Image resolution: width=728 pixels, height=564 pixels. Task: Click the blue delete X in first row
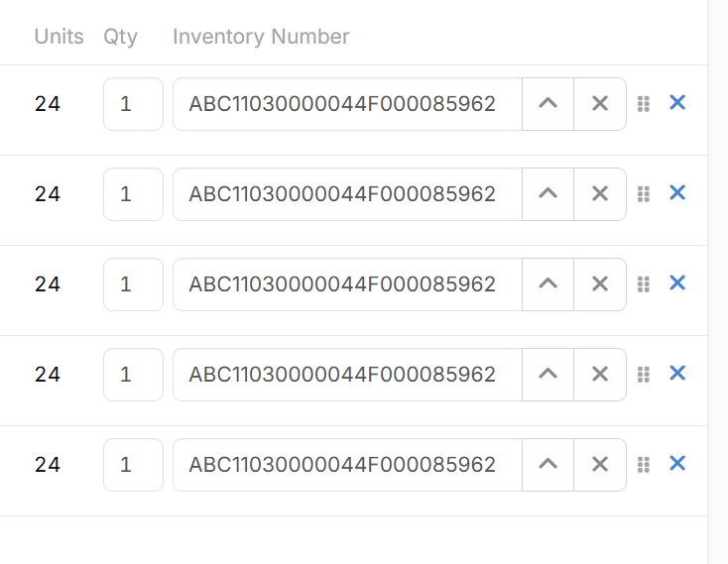(677, 103)
